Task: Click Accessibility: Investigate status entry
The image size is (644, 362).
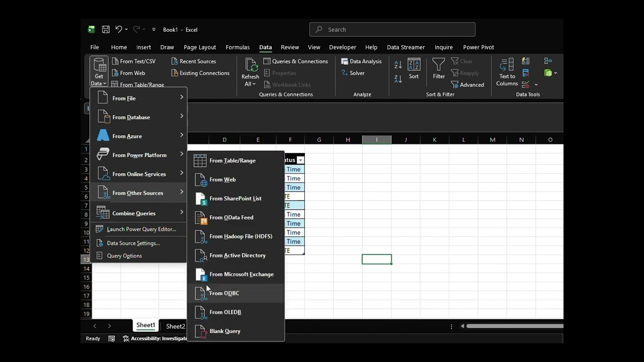Action: 155,339
